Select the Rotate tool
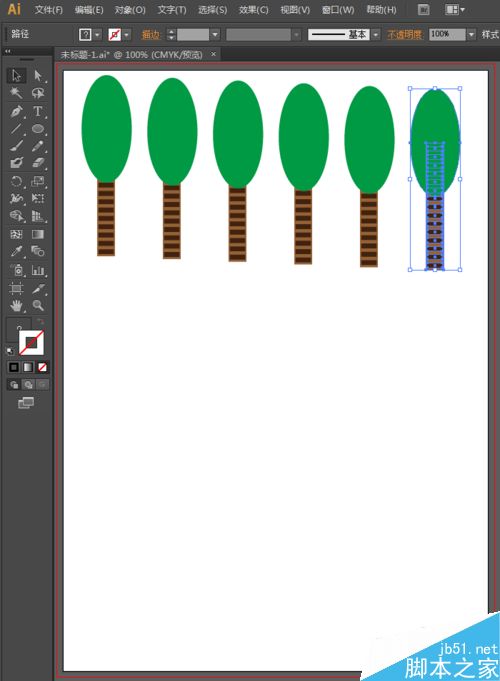Viewport: 500px width, 681px height. click(17, 181)
